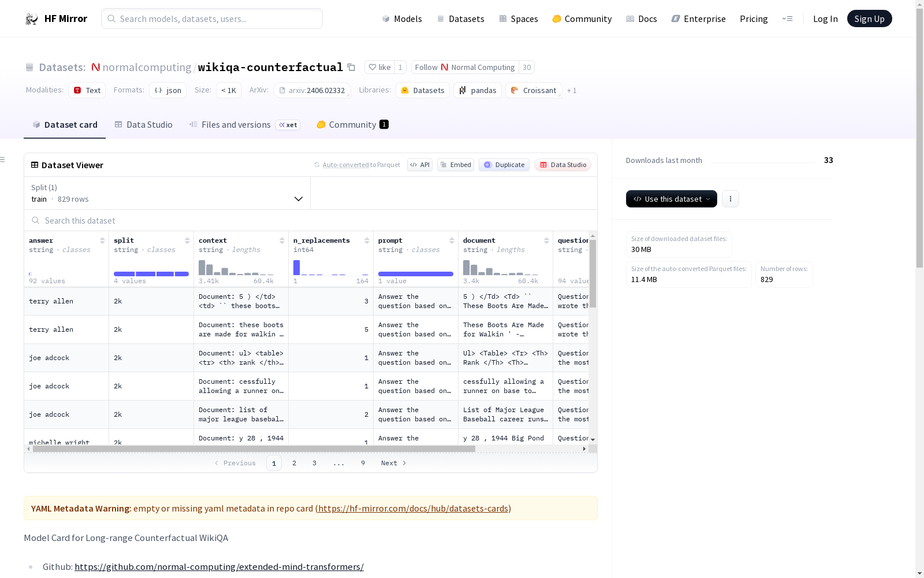Go to page 2 of the table
This screenshot has width=924, height=578.
pos(294,463)
